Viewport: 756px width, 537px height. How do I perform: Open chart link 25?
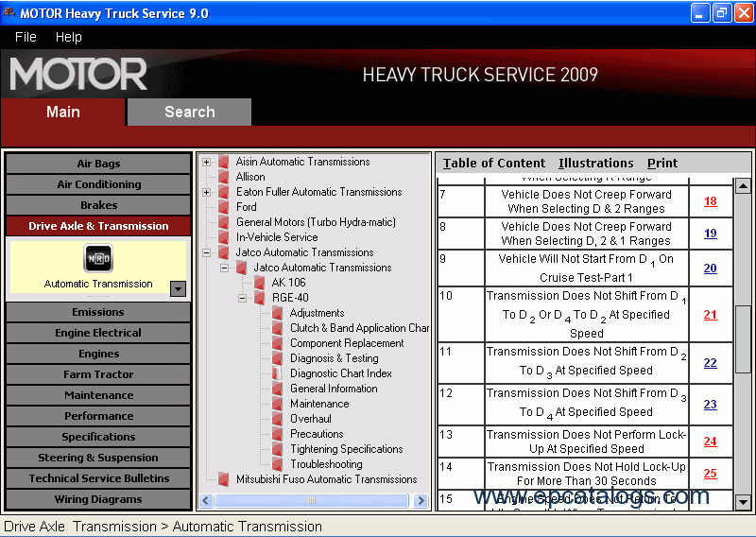point(711,474)
